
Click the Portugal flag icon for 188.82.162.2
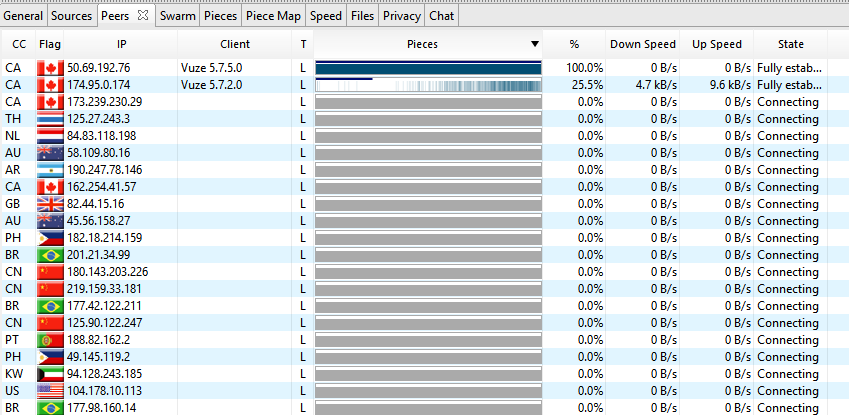(50, 339)
